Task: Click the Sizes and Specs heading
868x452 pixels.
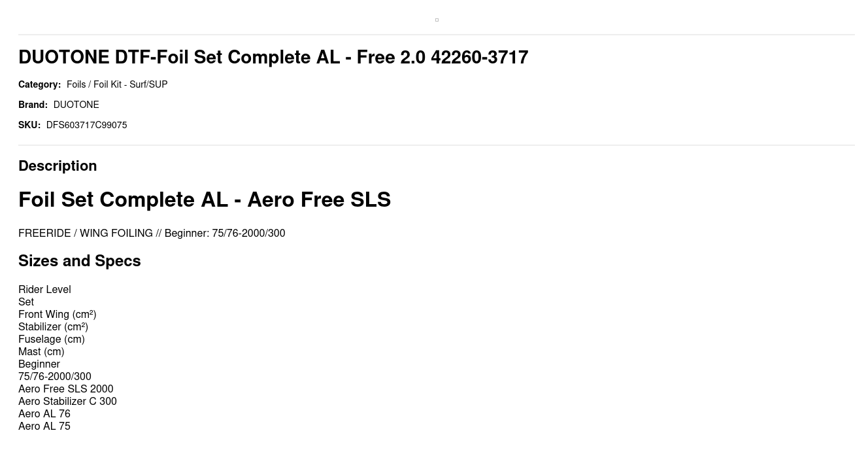Action: (x=80, y=261)
